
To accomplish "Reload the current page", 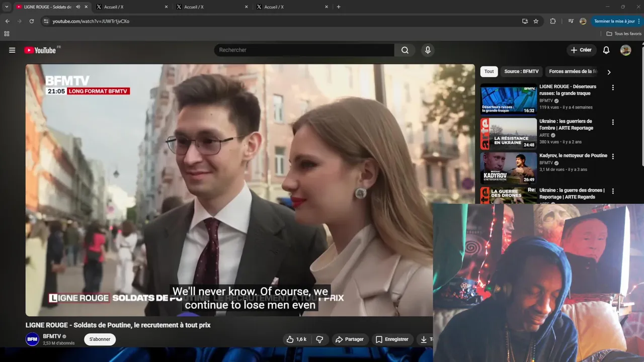I will tap(31, 21).
